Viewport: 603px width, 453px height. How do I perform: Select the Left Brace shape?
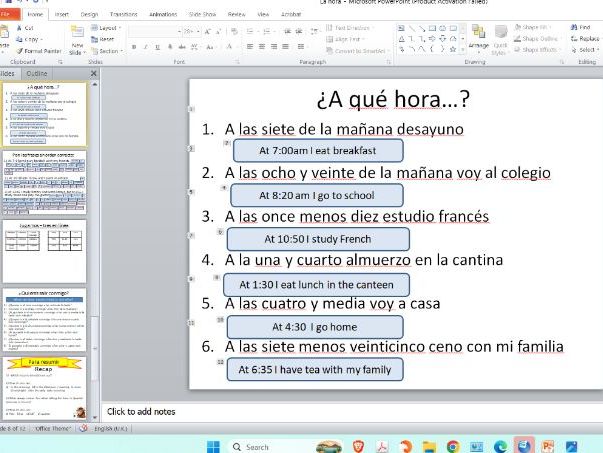click(x=432, y=49)
